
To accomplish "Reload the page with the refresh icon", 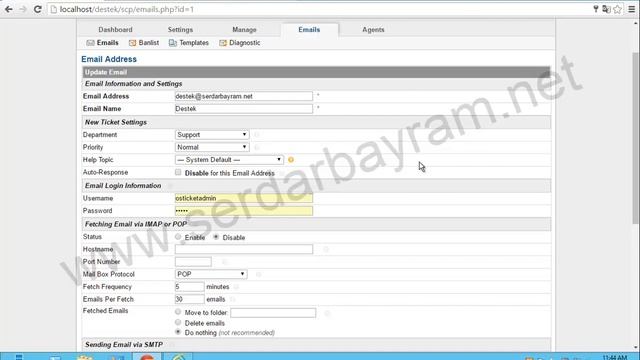I will tap(38, 9).
